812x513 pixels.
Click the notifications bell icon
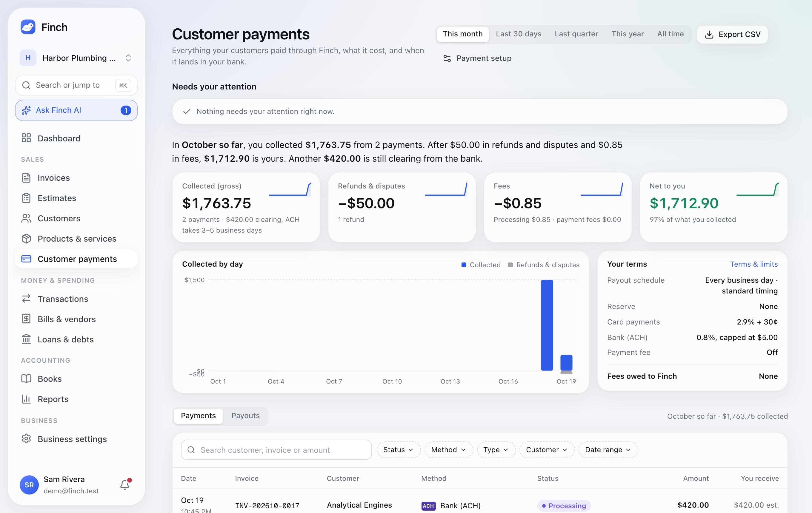click(x=125, y=484)
